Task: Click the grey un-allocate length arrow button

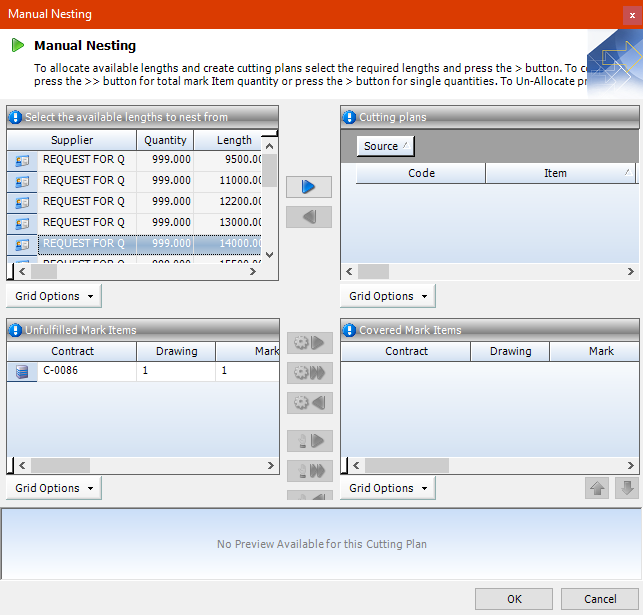Action: [x=308, y=217]
